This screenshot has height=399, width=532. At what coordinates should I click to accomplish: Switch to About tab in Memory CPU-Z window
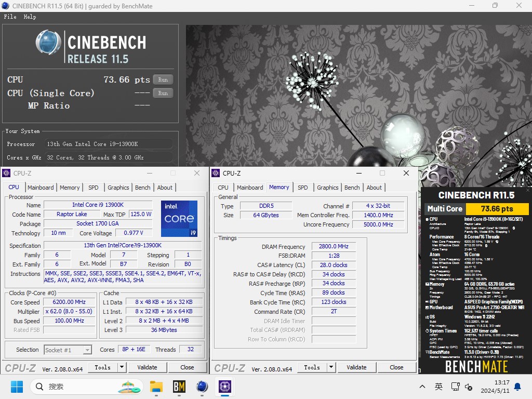coord(374,188)
